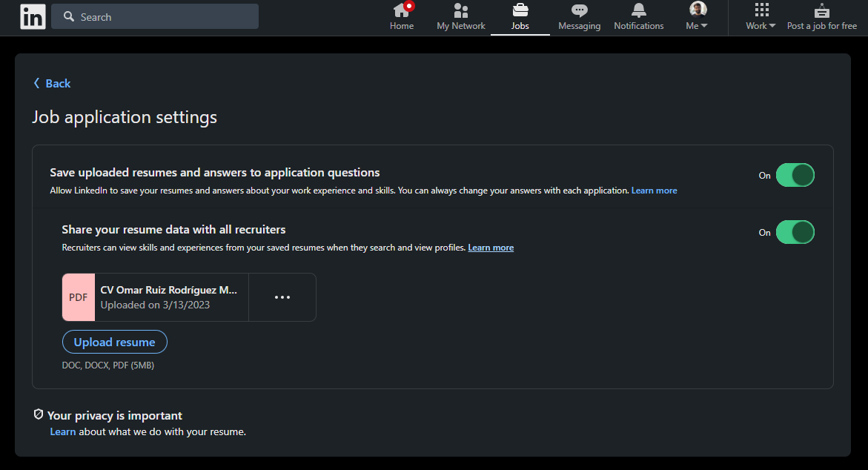
Task: Toggle Save uploaded resumes switch off
Action: pyautogui.click(x=795, y=175)
